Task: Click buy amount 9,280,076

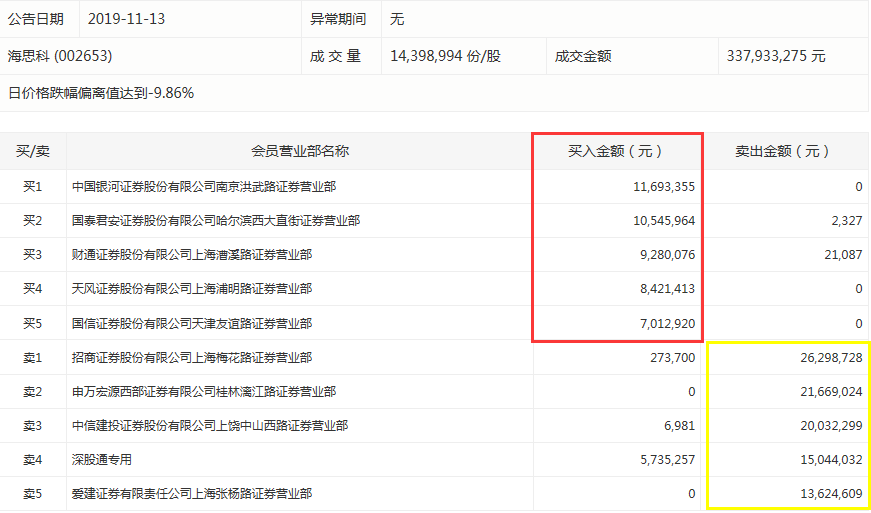Action: (x=668, y=255)
